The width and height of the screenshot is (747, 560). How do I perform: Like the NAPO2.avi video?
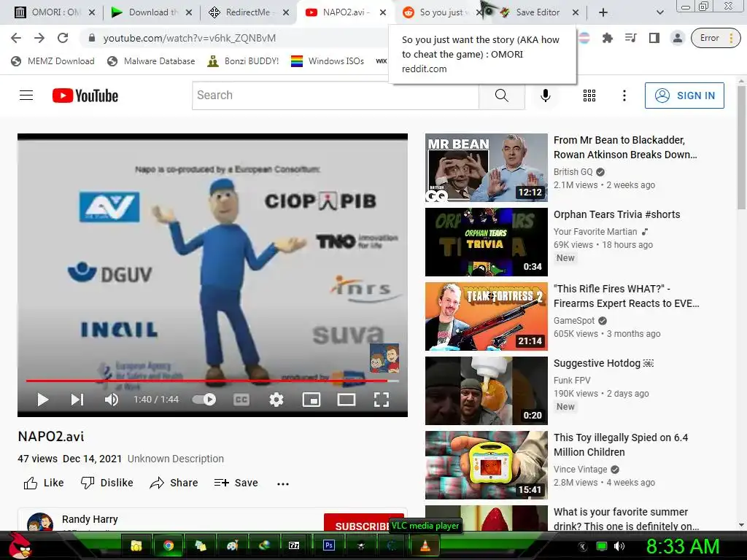[44, 483]
